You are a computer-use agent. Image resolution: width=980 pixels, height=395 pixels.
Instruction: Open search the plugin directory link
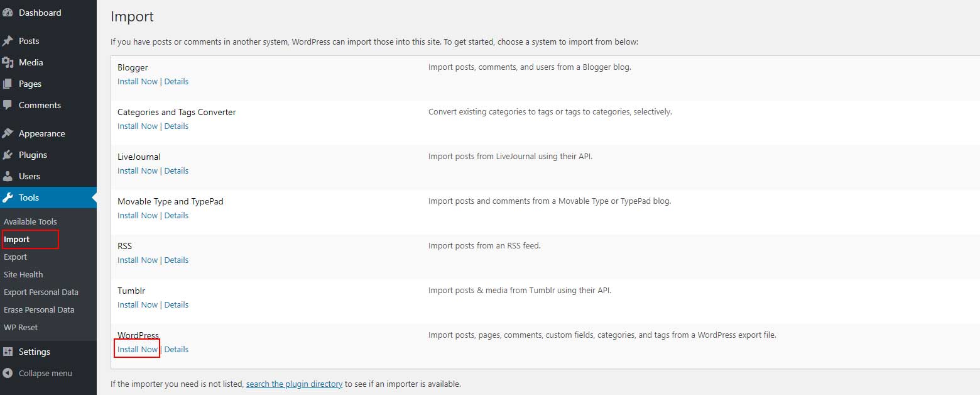point(294,384)
